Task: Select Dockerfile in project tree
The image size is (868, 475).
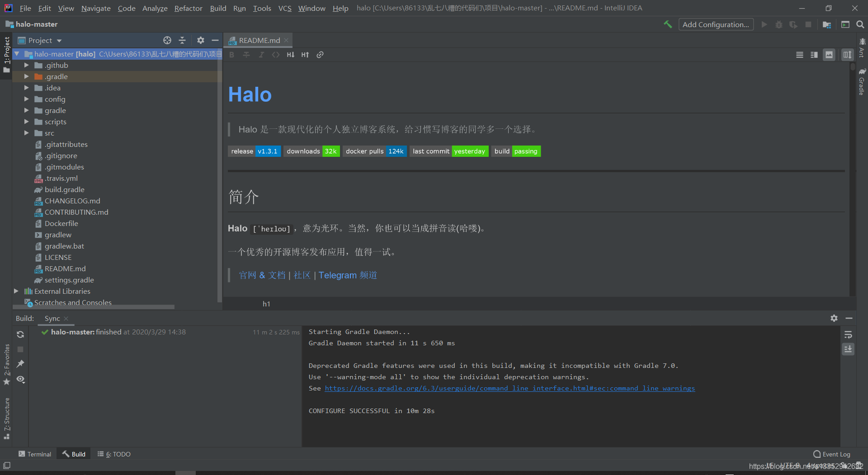Action: click(x=61, y=223)
